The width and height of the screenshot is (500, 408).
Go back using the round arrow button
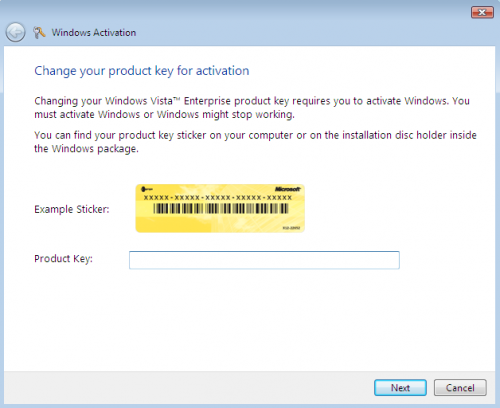(15, 32)
